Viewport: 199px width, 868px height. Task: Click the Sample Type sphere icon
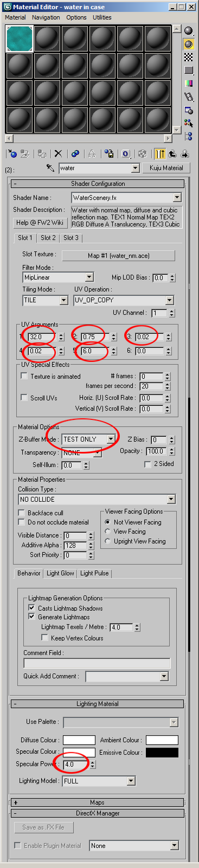pyautogui.click(x=188, y=31)
